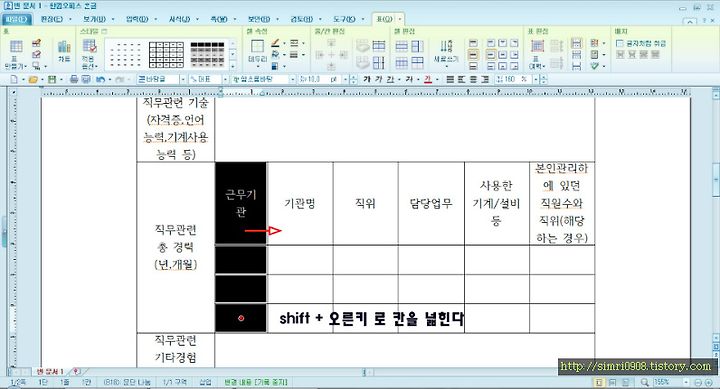Open the 검토 menu

(x=301, y=19)
